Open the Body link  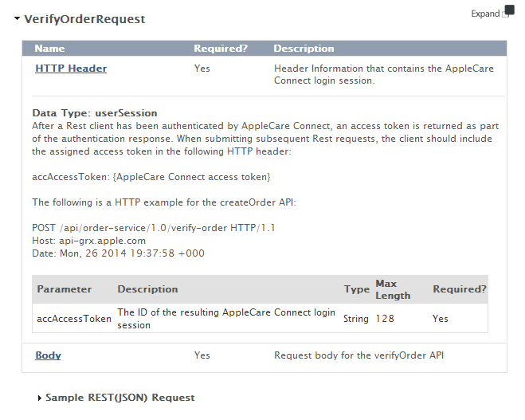point(48,355)
